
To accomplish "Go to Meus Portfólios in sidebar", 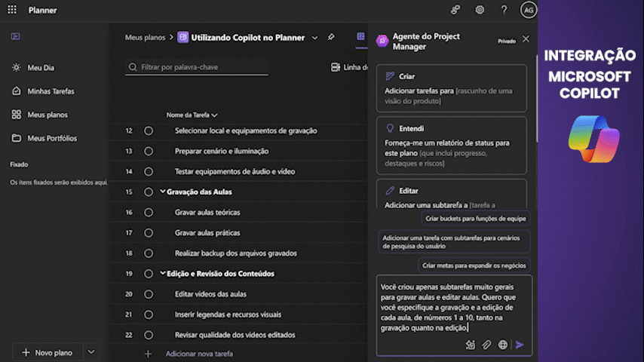I will pos(51,138).
